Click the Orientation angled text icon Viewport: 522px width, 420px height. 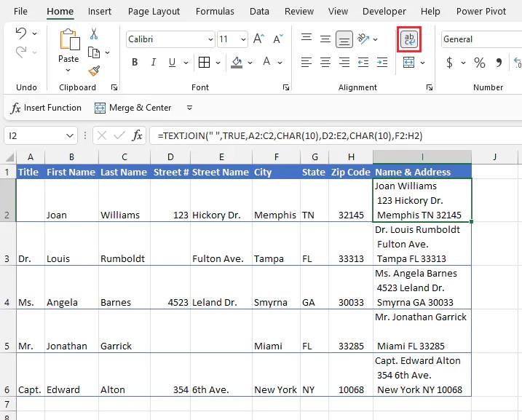[363, 39]
